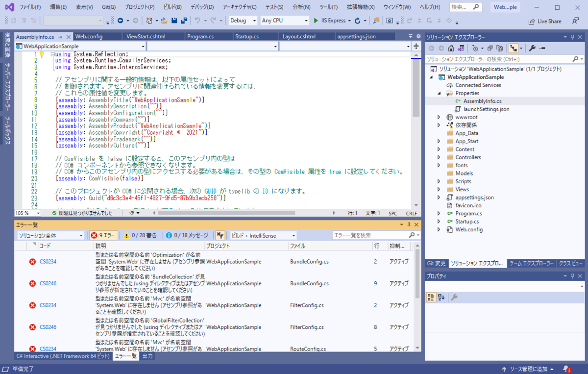
Task: Click the Live Share button
Action: point(545,21)
